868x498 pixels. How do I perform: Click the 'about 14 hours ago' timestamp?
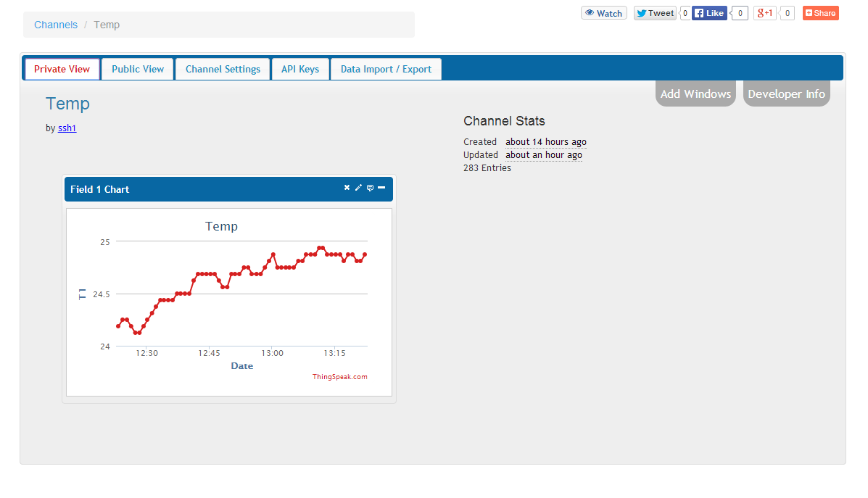click(546, 141)
